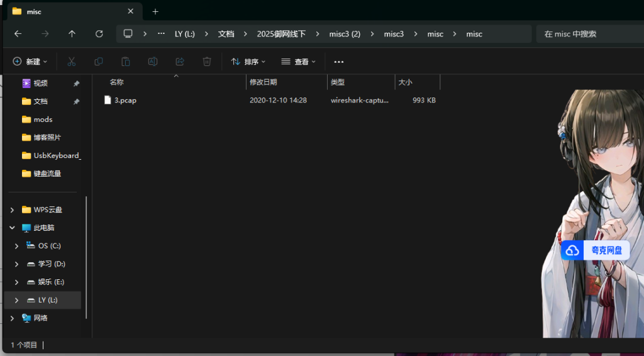This screenshot has width=644, height=356.
Task: Open chevron dropdown after 2025御网线下 in path
Action: tap(318, 34)
